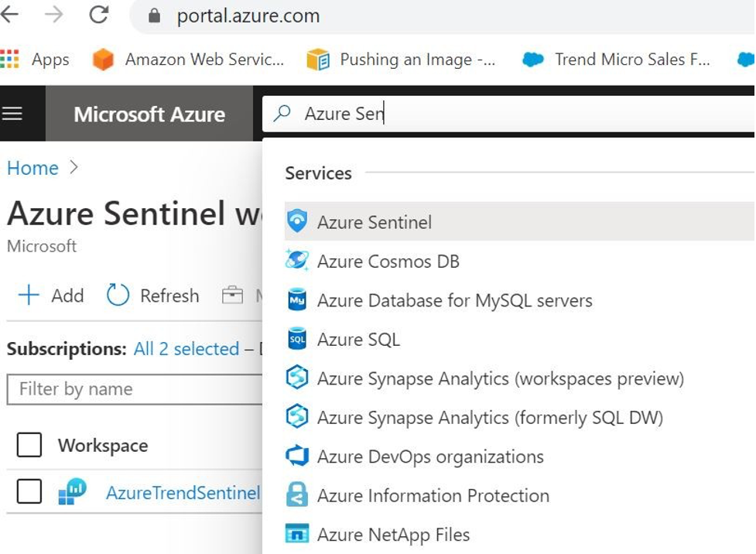Choose Azure SQL in the services list
Viewport: 756px width, 554px height.
519,339
